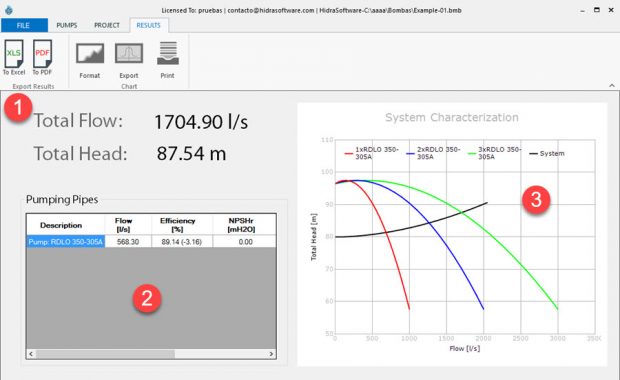Image resolution: width=620 pixels, height=380 pixels.
Task: Click the Total Head [m] axis label
Action: 314,237
